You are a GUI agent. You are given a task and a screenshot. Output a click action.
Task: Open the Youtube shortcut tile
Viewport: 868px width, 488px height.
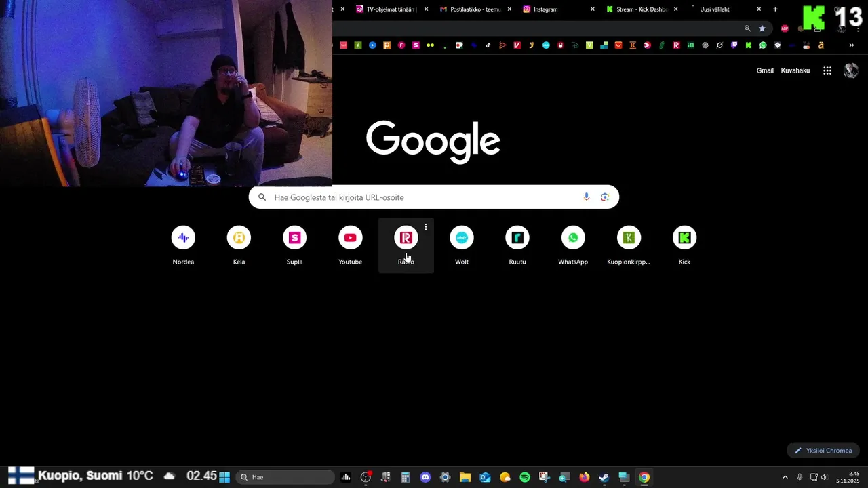pyautogui.click(x=350, y=245)
